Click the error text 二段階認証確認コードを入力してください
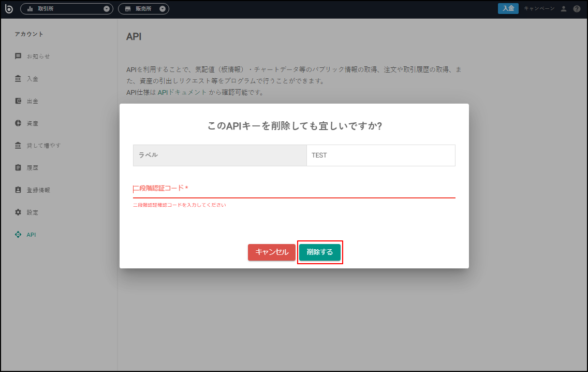 tap(179, 205)
